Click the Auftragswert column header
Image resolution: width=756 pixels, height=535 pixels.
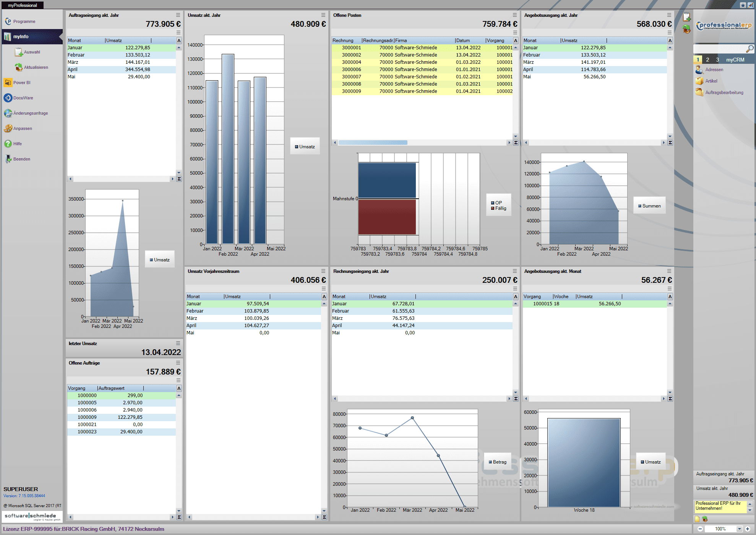(120, 388)
